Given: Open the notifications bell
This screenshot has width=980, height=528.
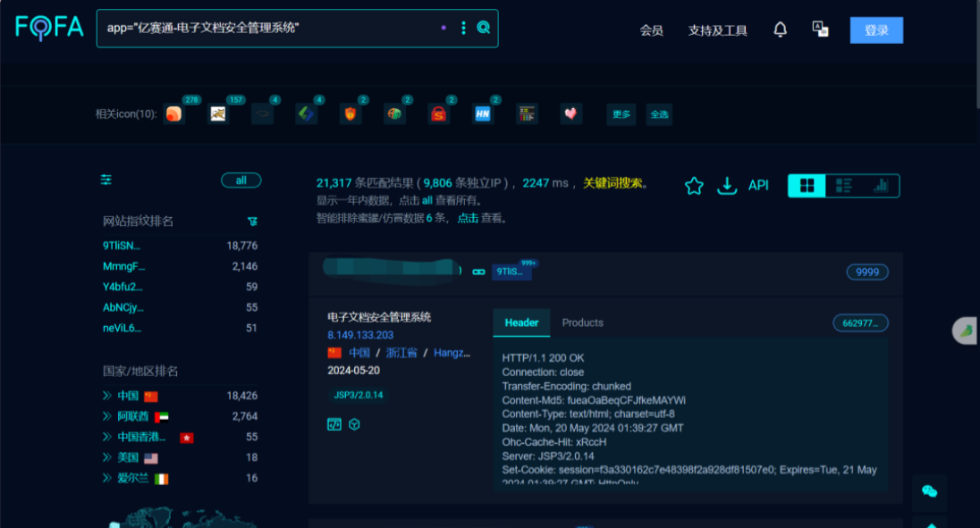Looking at the screenshot, I should [x=780, y=29].
